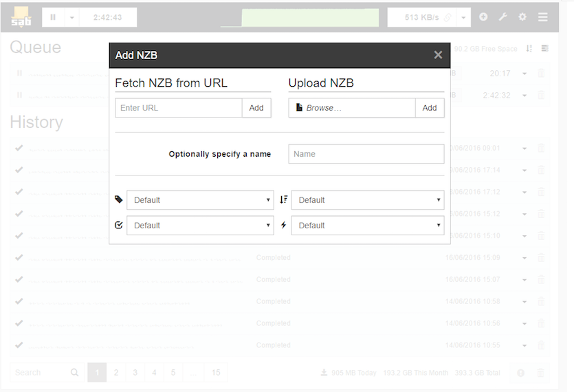This screenshot has height=392, width=574.
Task: Open the priority dropdown beside sort icon
Action: pos(368,200)
